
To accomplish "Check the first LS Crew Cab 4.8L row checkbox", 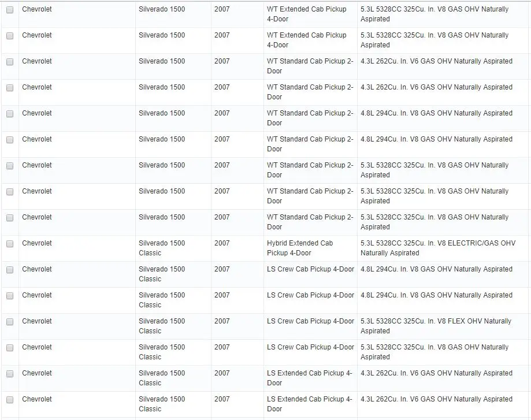I will coord(10,270).
